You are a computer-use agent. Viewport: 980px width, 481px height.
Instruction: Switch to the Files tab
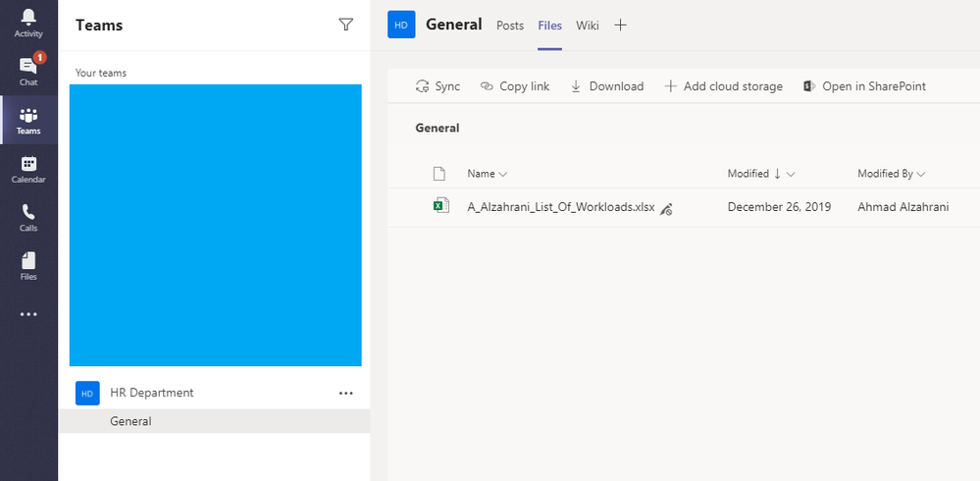click(x=550, y=26)
